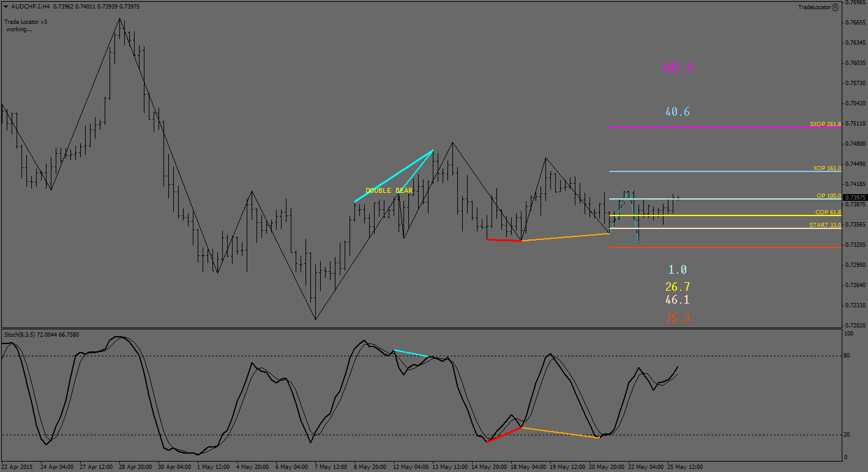Select the OP 100.0 level label
Viewport: 868px width, 472px height.
[829, 196]
